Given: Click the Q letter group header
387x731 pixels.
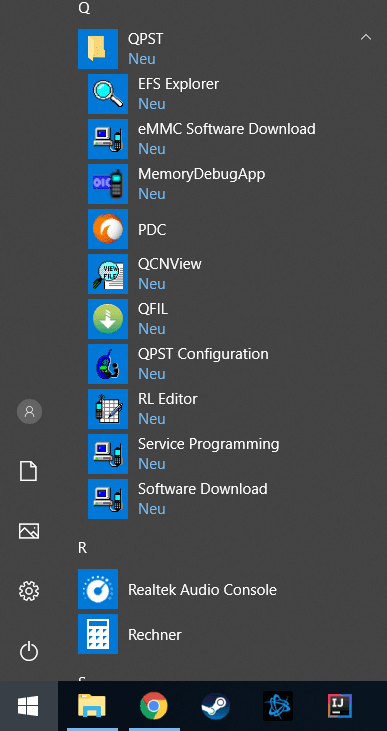Looking at the screenshot, I should 84,9.
